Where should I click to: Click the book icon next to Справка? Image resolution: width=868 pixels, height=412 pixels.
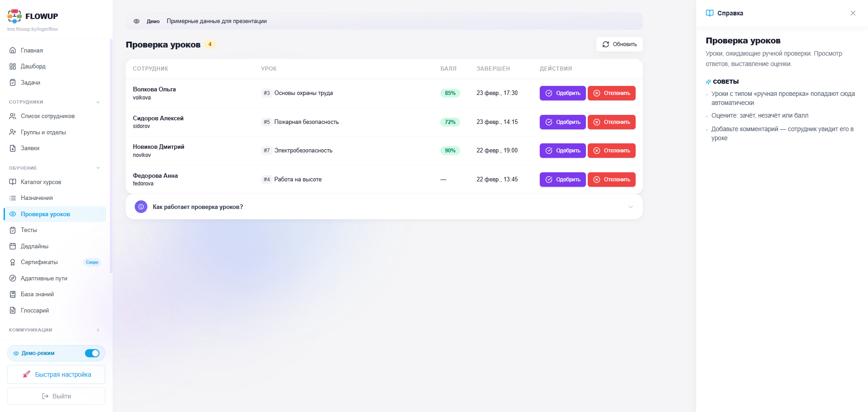click(710, 13)
